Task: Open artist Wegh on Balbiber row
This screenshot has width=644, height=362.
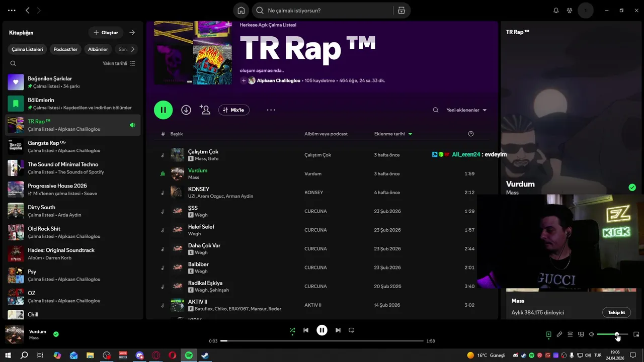Action: pos(201,271)
